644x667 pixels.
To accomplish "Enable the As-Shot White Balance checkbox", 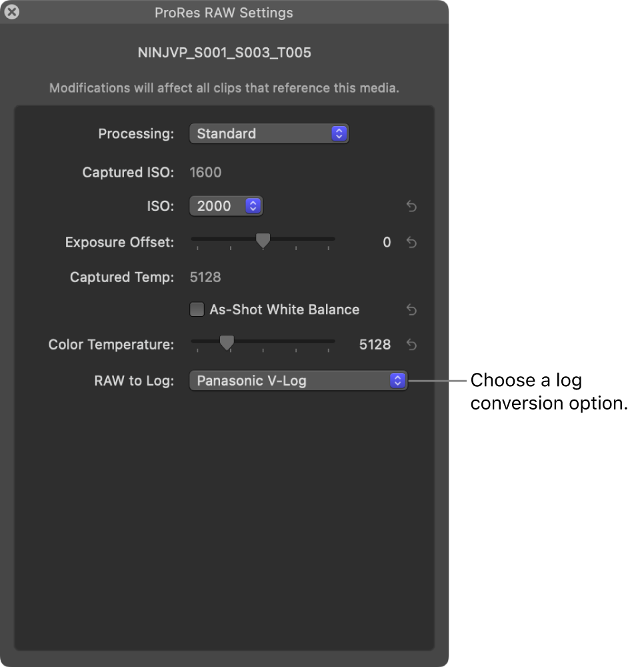I will pyautogui.click(x=197, y=309).
